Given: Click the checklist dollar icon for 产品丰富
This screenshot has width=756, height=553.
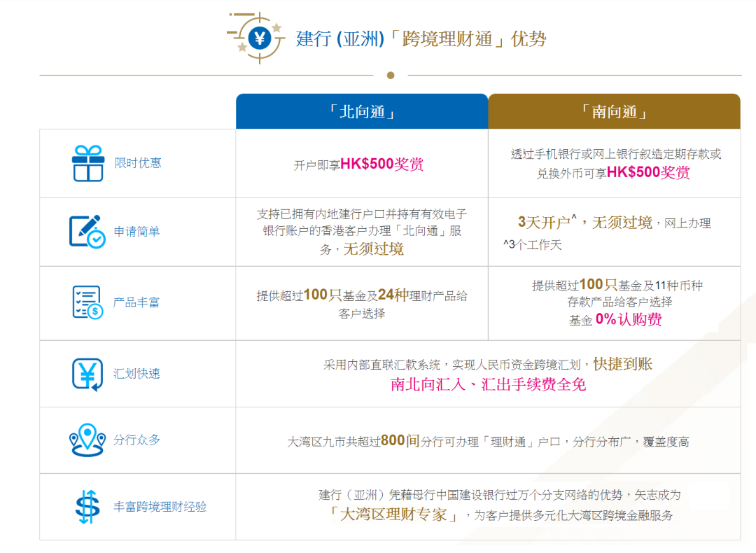Looking at the screenshot, I should pos(87,302).
